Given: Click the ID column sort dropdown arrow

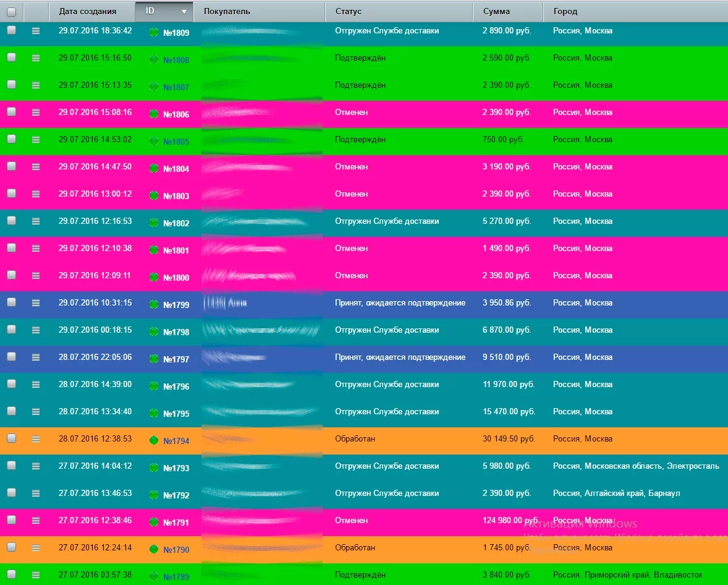Looking at the screenshot, I should [x=184, y=12].
